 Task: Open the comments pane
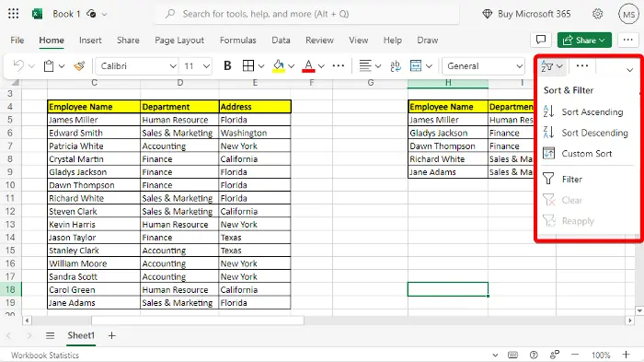pyautogui.click(x=541, y=40)
